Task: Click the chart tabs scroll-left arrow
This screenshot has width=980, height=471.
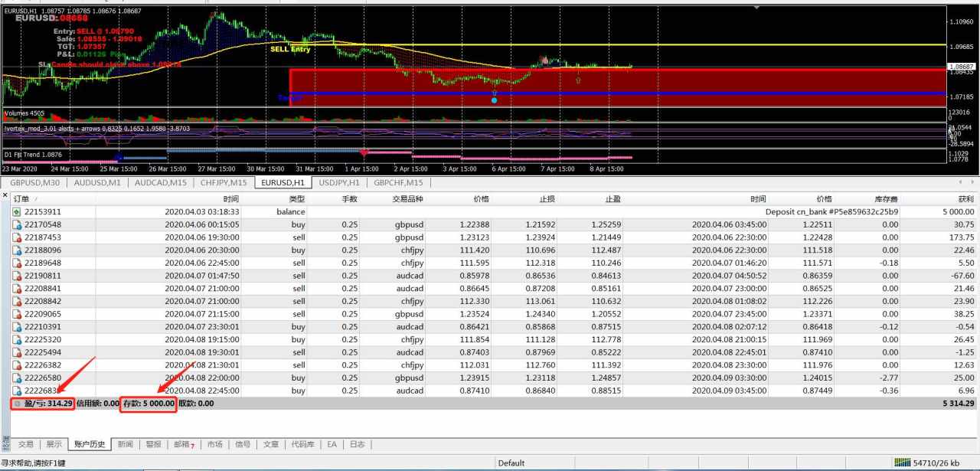Action: (960, 182)
